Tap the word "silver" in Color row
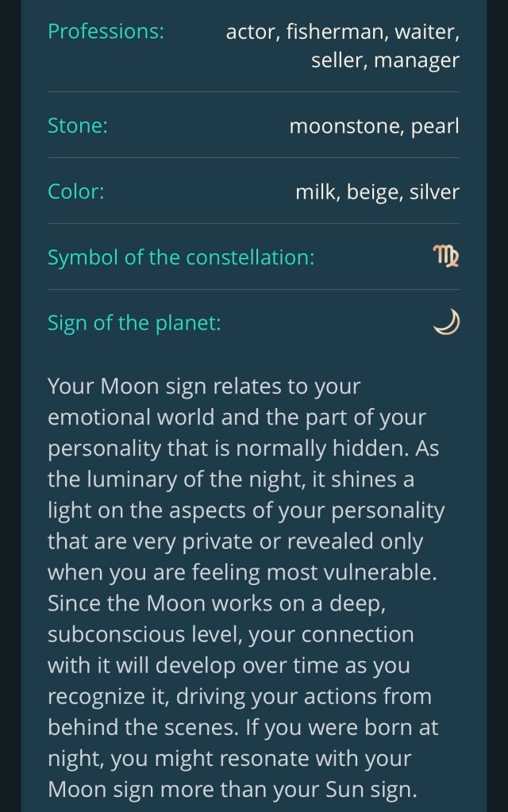 (x=434, y=191)
